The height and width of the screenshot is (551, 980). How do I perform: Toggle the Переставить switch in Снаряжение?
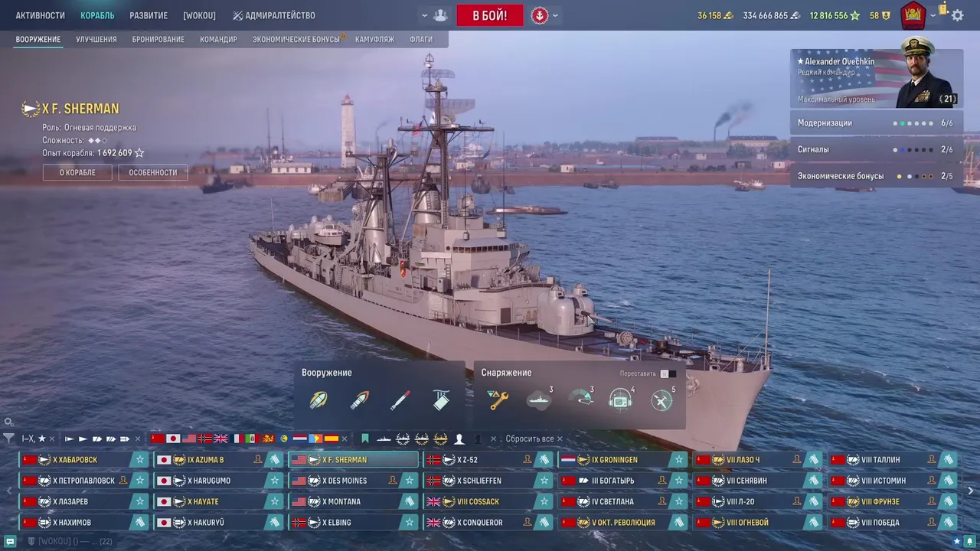(668, 373)
